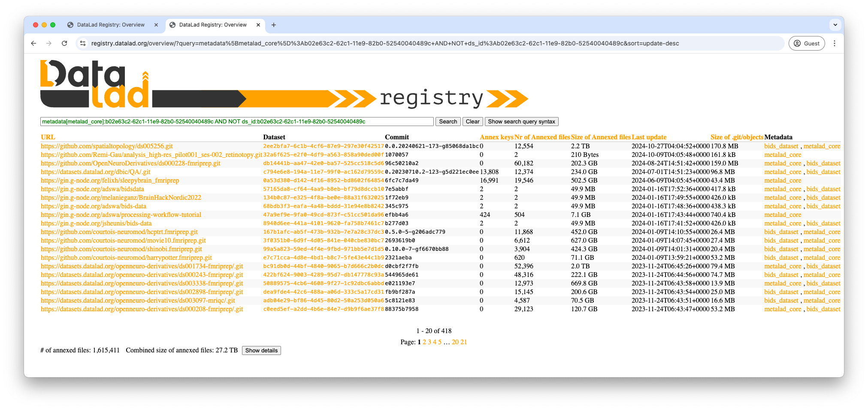The width and height of the screenshot is (868, 409).
Task: Expand the tab search dropdown arrow
Action: (835, 25)
